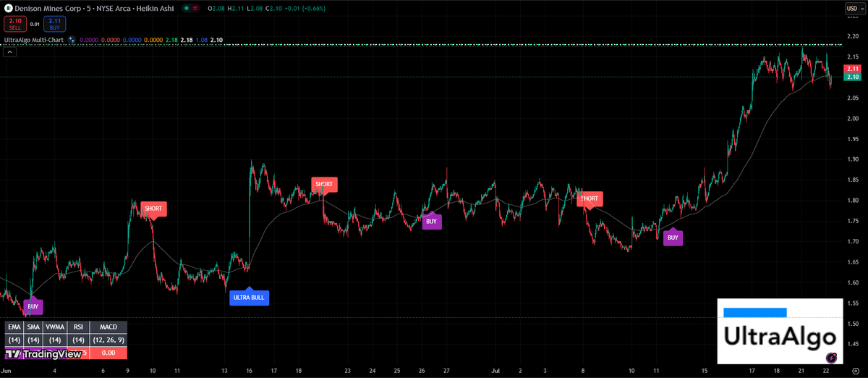Click the blue 2.11 BUY button
Image resolution: width=868 pixels, height=378 pixels.
[54, 23]
